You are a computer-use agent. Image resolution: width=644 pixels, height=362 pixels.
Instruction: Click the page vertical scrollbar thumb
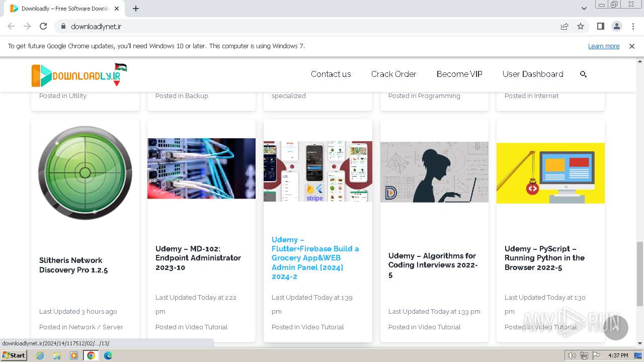coord(639,274)
